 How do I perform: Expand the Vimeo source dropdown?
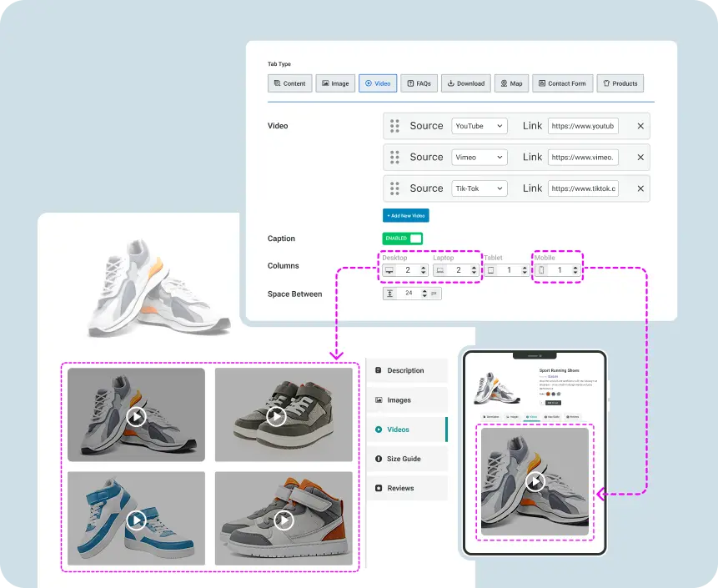(x=480, y=157)
